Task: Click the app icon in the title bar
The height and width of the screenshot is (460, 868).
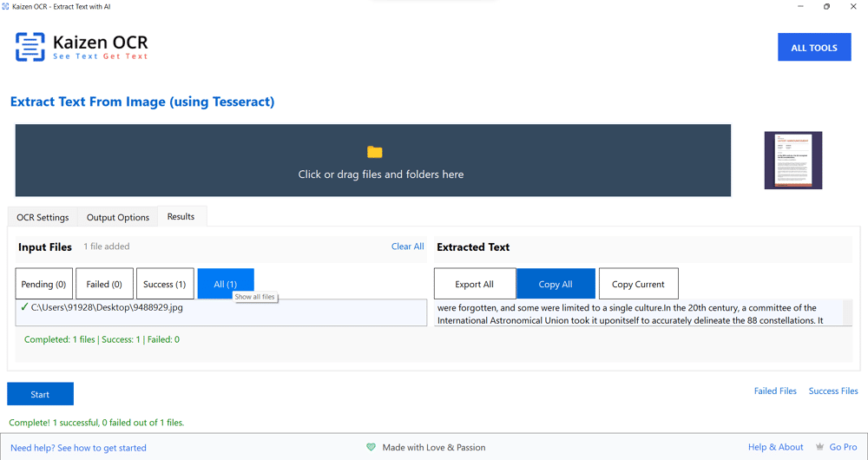Action: pos(6,7)
